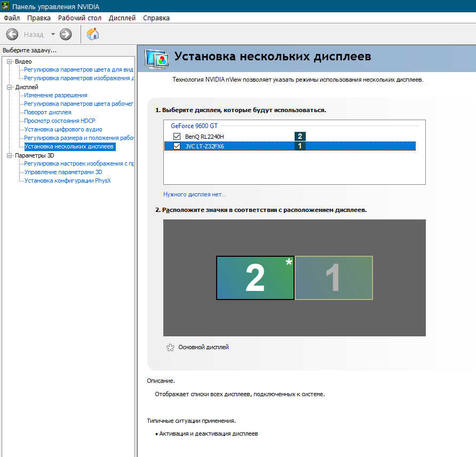Screen dimensions: 476x457
Task: Open the back history dropdown arrow
Action: [x=53, y=34]
